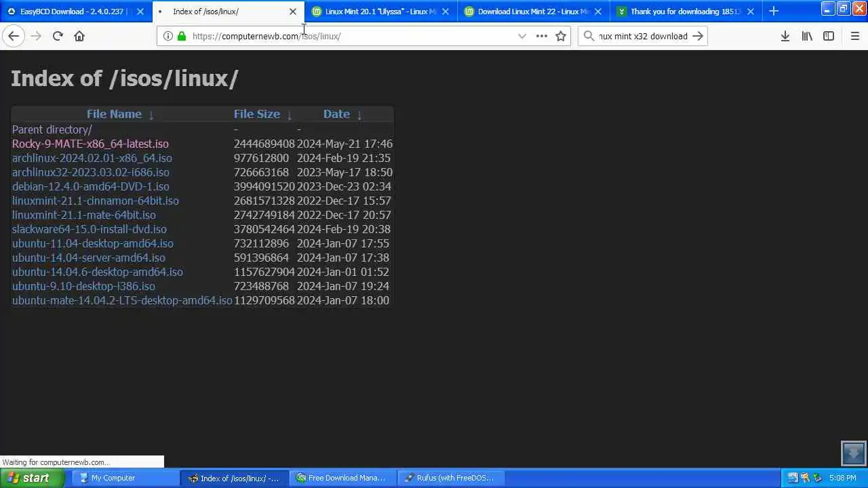The width and height of the screenshot is (868, 488).
Task: Switch to Download Linux Mint 22 tab
Action: (x=534, y=12)
